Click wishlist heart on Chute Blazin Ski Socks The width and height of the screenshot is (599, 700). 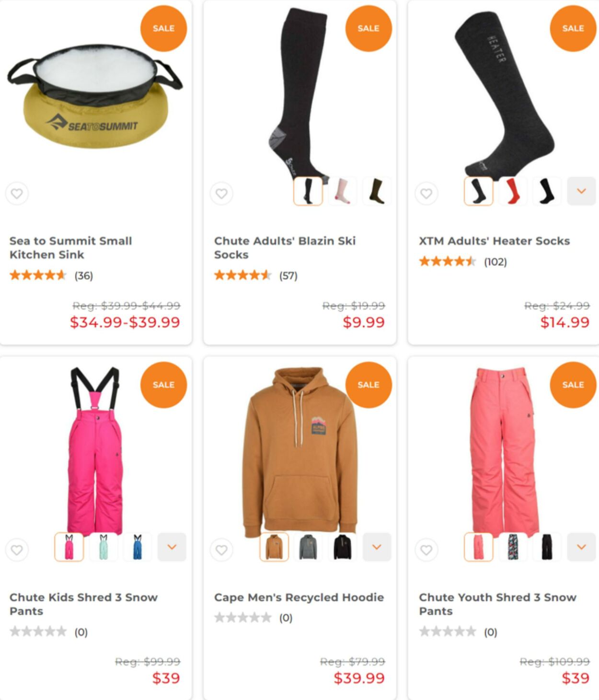(221, 194)
